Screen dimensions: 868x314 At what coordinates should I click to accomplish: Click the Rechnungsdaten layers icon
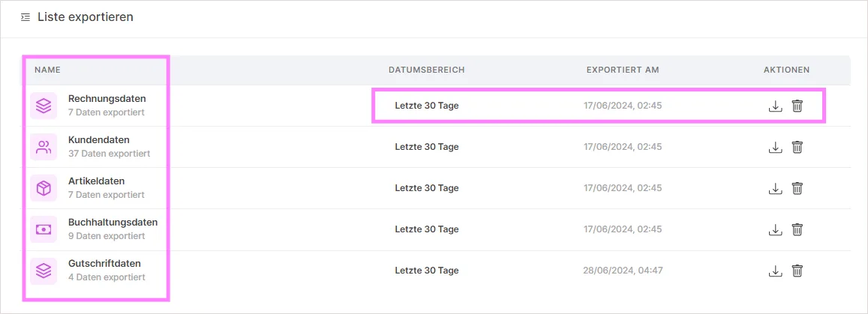pos(44,106)
